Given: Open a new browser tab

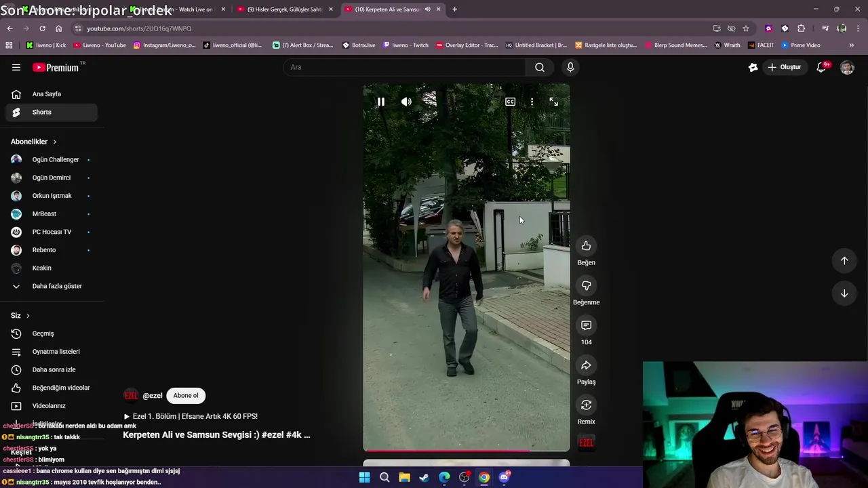Looking at the screenshot, I should (x=454, y=9).
